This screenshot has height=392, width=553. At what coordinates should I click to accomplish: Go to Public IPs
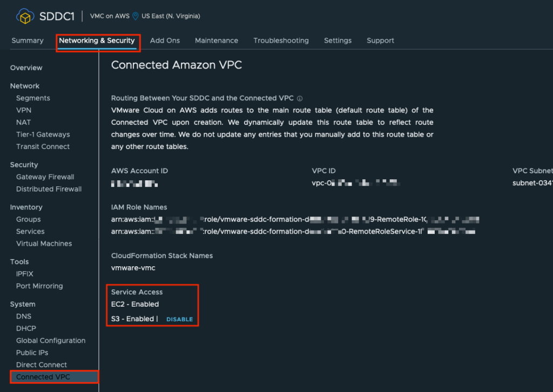(32, 353)
